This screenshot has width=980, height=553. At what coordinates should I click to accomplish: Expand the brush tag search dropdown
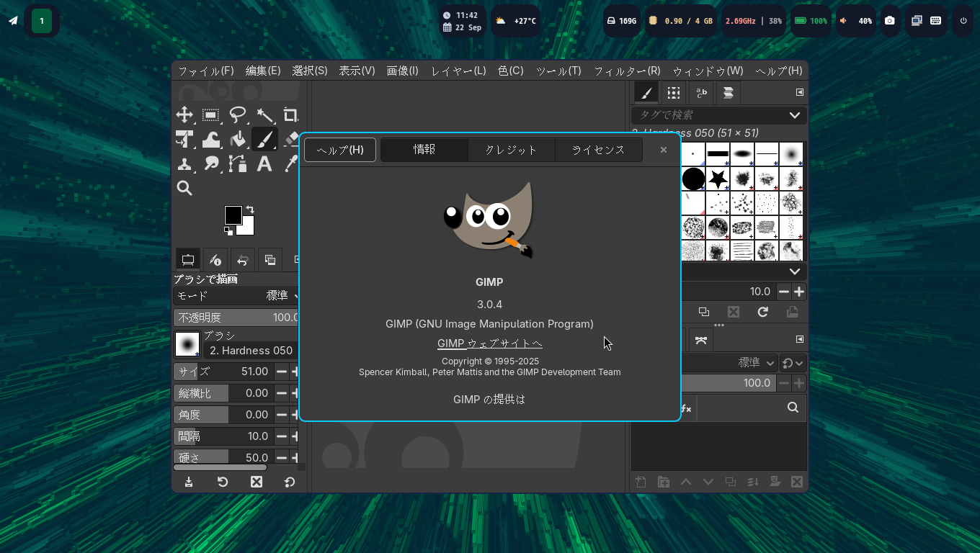[794, 115]
